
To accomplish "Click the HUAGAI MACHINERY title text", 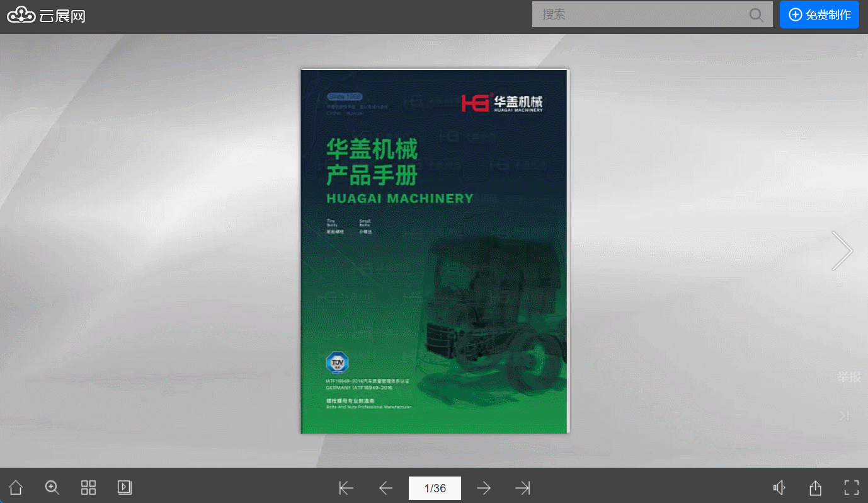I will [400, 199].
